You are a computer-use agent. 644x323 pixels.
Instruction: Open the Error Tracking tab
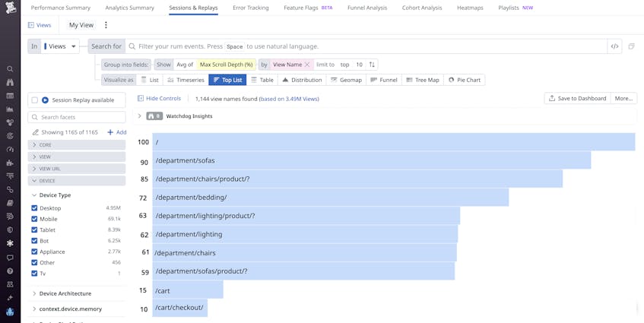(x=251, y=8)
